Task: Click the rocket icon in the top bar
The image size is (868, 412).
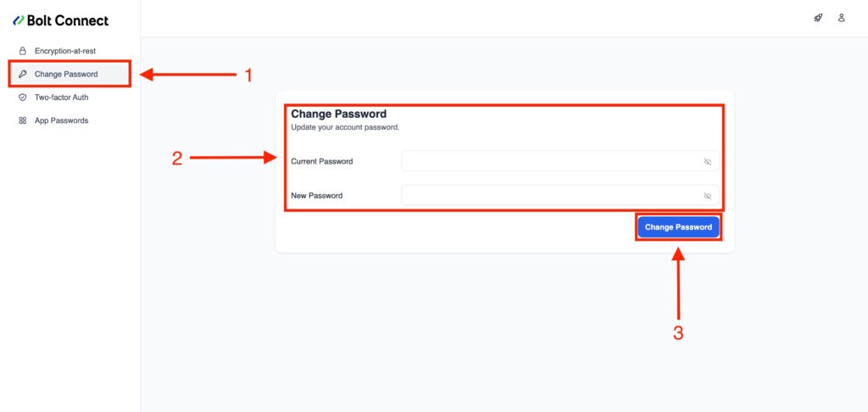Action: point(818,18)
